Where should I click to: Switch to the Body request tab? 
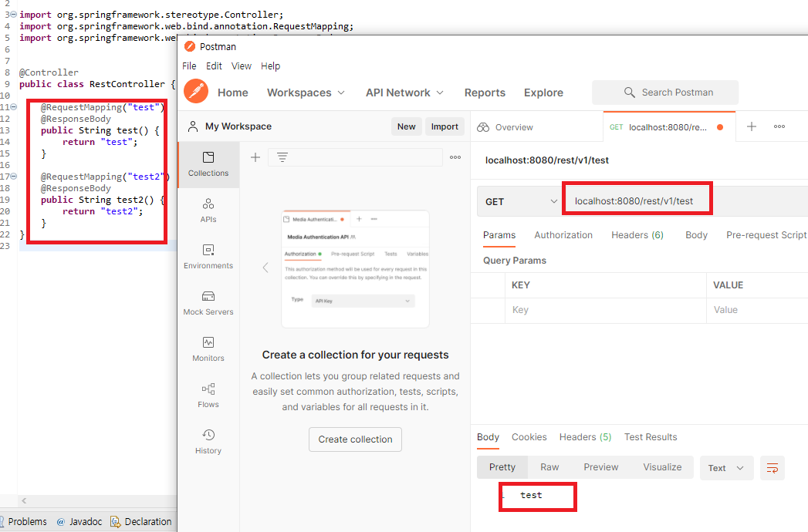(696, 235)
